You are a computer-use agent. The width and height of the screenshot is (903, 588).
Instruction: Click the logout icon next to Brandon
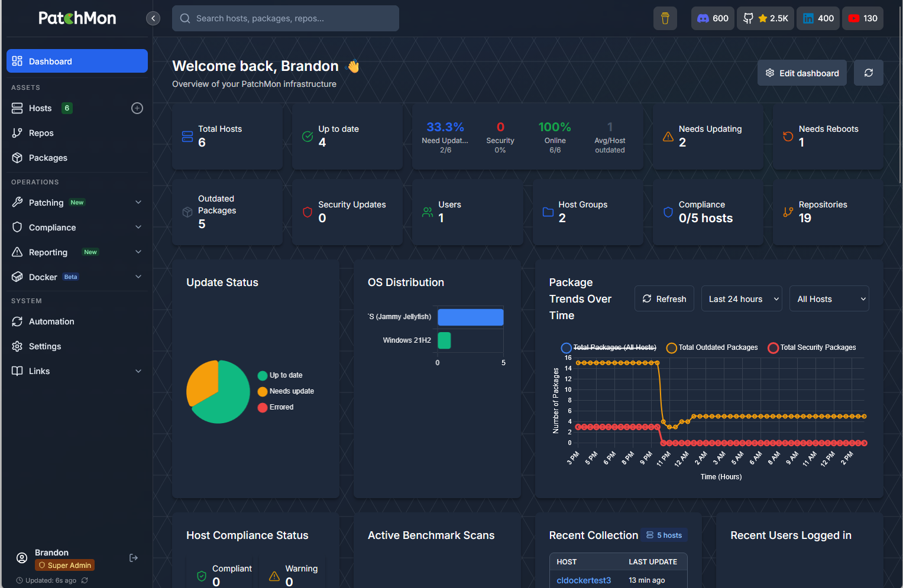pyautogui.click(x=134, y=558)
